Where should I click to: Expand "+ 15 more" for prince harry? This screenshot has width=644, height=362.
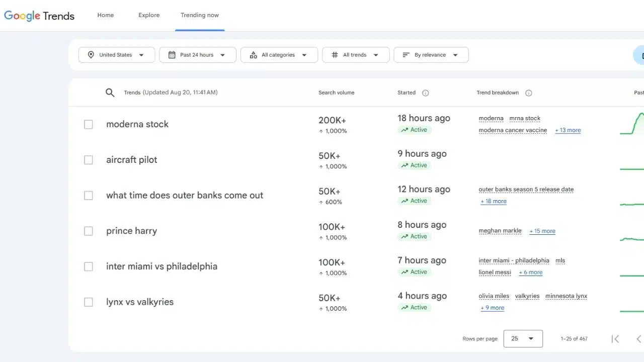coord(542,231)
